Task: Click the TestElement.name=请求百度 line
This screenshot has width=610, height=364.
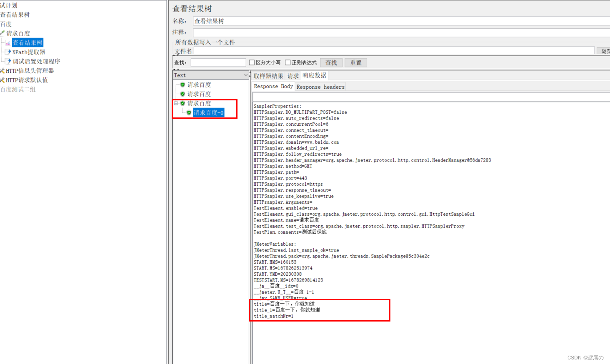Action: [x=286, y=220]
